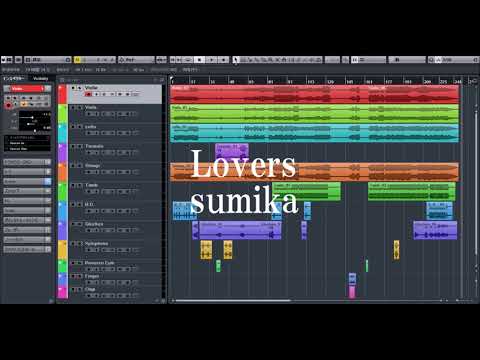Select the Finger track in track list
The image size is (480, 360).
115,279
